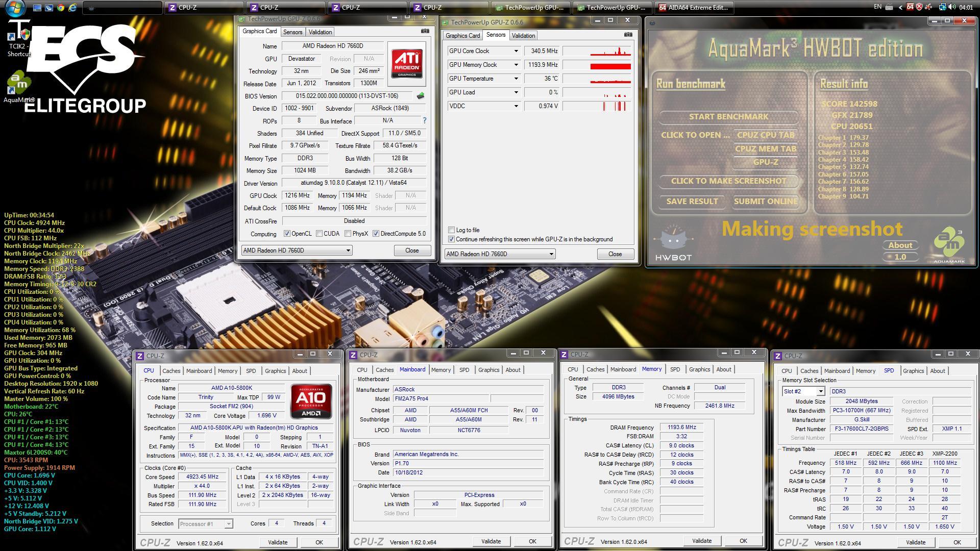Close the GPU-Z Sensors window via Close button

(615, 254)
